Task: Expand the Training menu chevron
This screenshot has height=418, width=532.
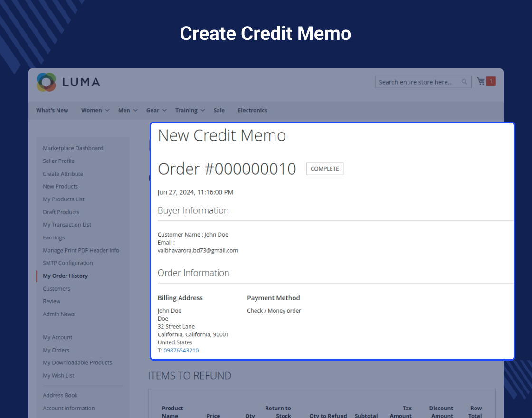Action: (202, 110)
